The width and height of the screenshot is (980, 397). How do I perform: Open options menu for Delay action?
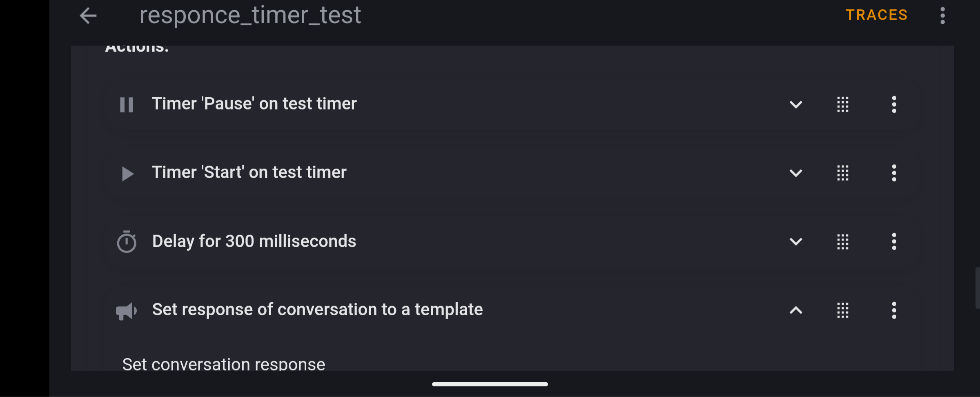pos(894,242)
